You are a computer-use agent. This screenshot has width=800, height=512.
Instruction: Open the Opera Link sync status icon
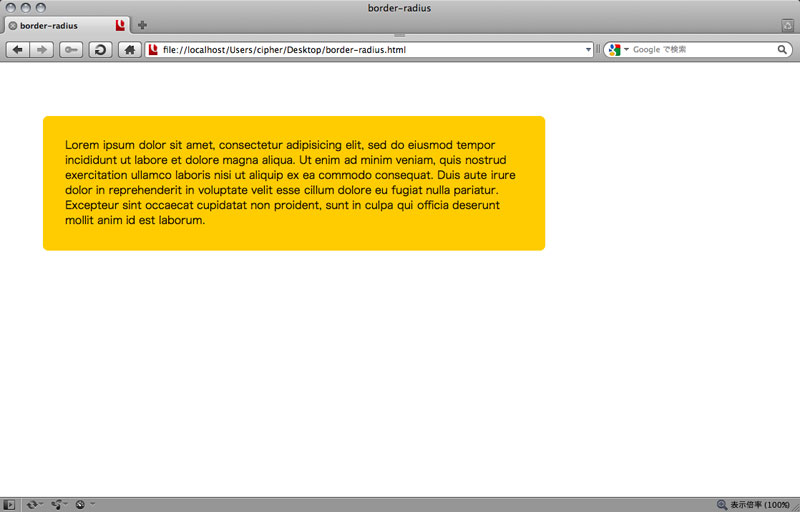[x=33, y=504]
